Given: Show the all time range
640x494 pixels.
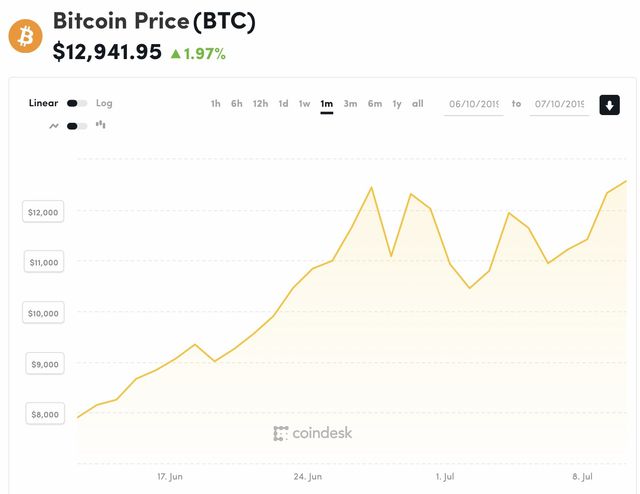Looking at the screenshot, I should (418, 104).
